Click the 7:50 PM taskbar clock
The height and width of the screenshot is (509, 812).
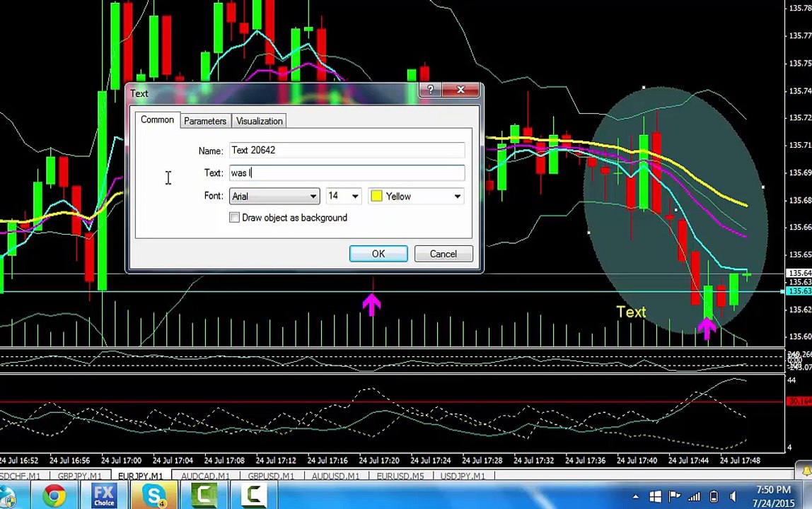[773, 490]
